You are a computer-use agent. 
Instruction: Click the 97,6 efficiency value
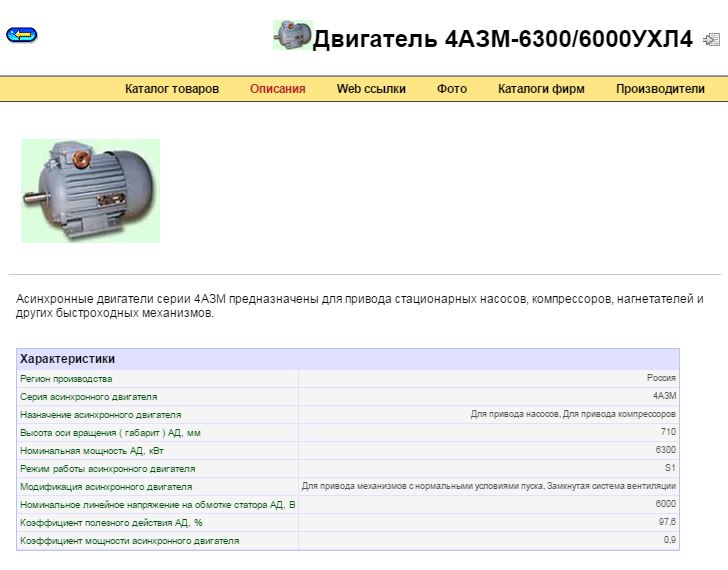(667, 522)
